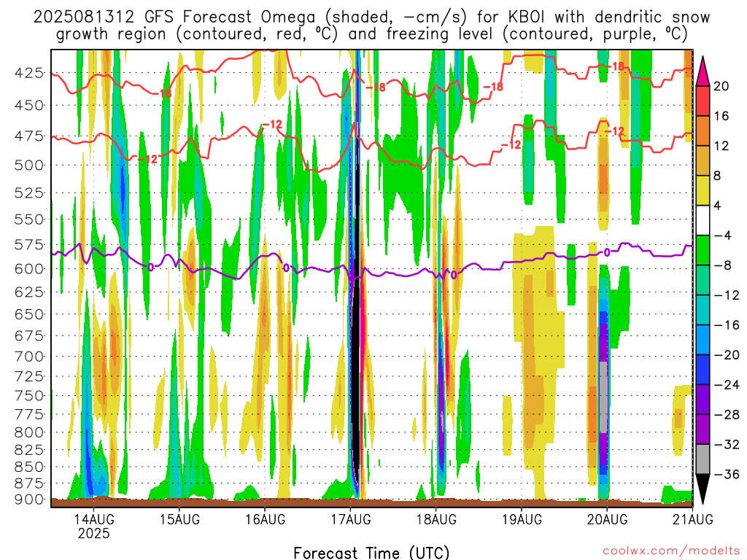747x560 pixels.
Task: Click the 575 pressure level axis label
Action: coord(29,245)
